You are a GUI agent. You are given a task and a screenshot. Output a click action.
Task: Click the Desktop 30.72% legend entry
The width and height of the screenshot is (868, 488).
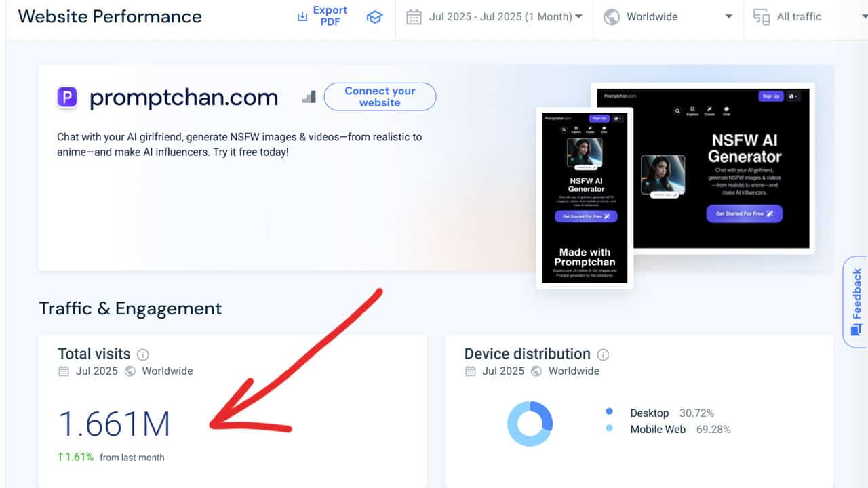click(660, 413)
